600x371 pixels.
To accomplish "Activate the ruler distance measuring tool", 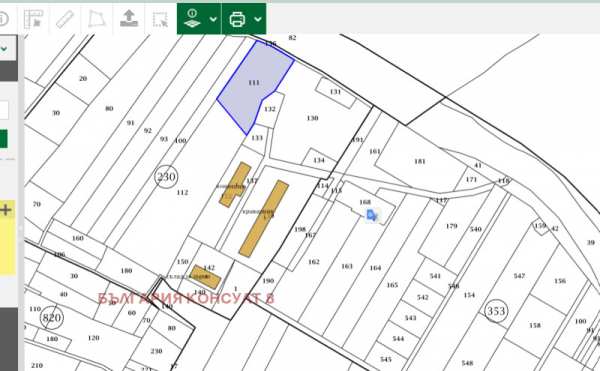I will point(65,19).
